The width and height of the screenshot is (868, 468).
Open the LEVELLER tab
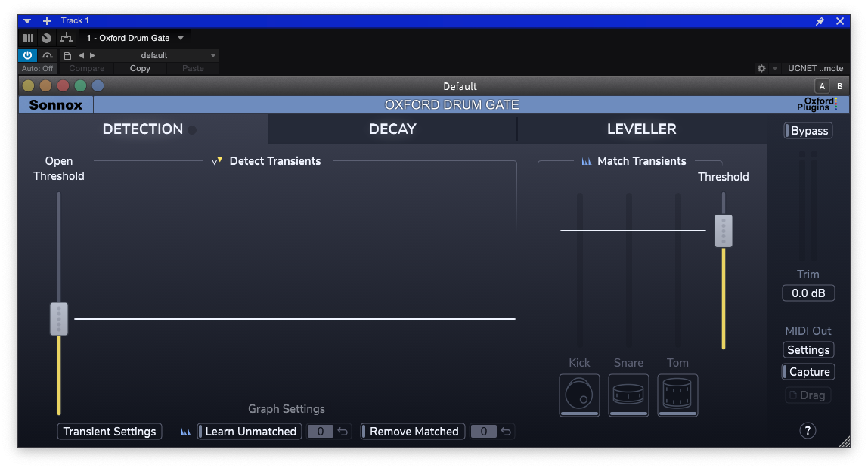click(x=642, y=129)
